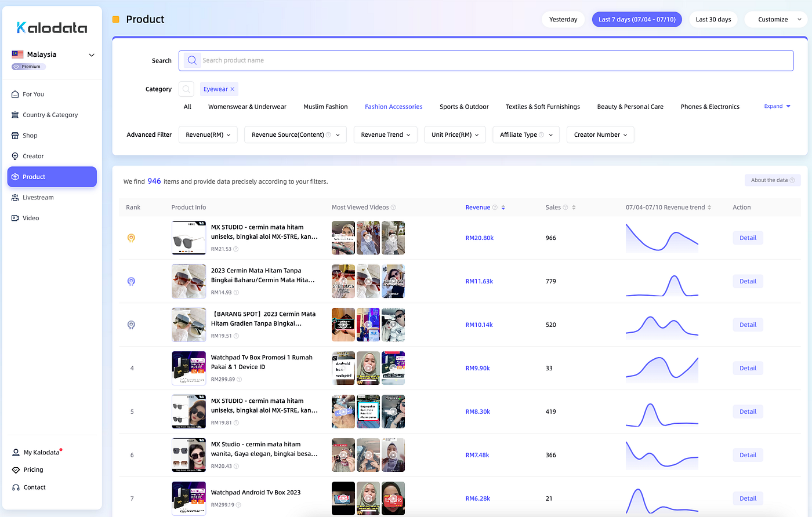Click Detail for RM11.63k product

pos(748,281)
